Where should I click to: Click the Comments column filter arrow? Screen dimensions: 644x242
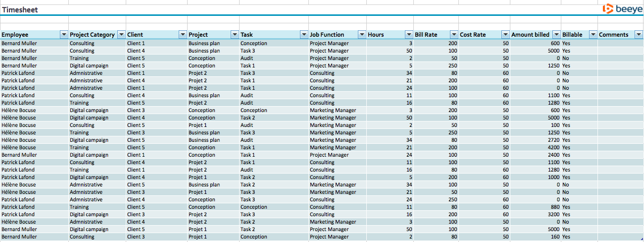pos(638,35)
